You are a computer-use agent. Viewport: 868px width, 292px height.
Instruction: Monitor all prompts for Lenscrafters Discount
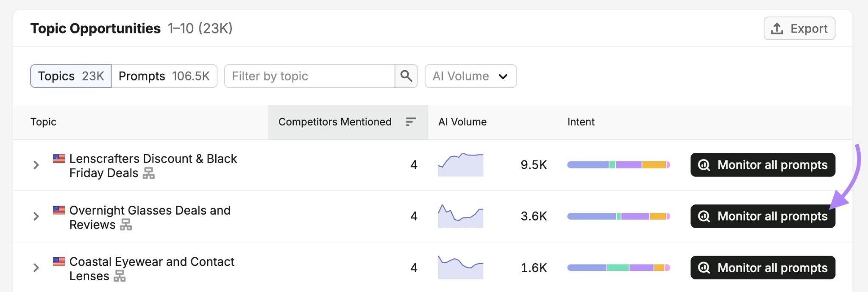tap(763, 165)
